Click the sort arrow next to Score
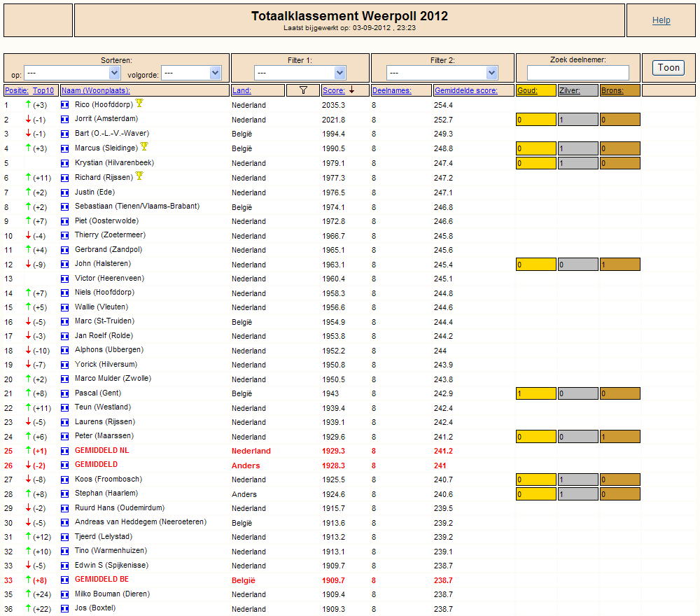This screenshot has height=616, width=700. (352, 90)
